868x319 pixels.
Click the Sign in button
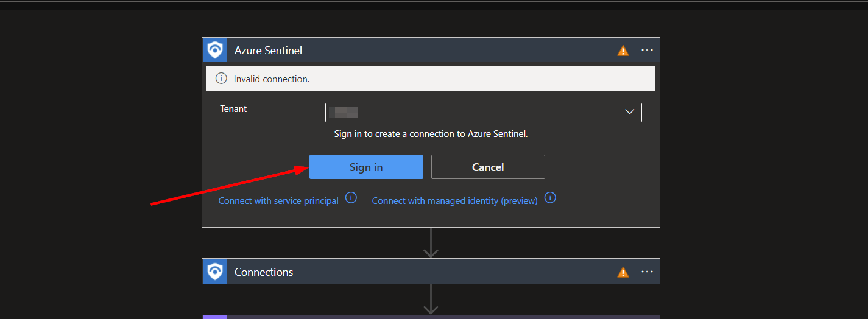(366, 167)
